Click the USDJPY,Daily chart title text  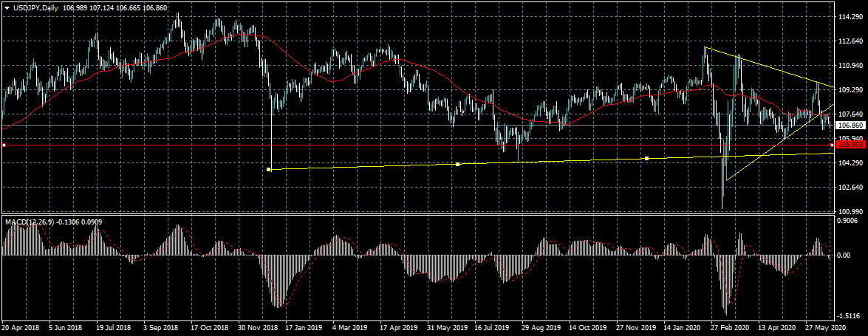tap(35, 7)
